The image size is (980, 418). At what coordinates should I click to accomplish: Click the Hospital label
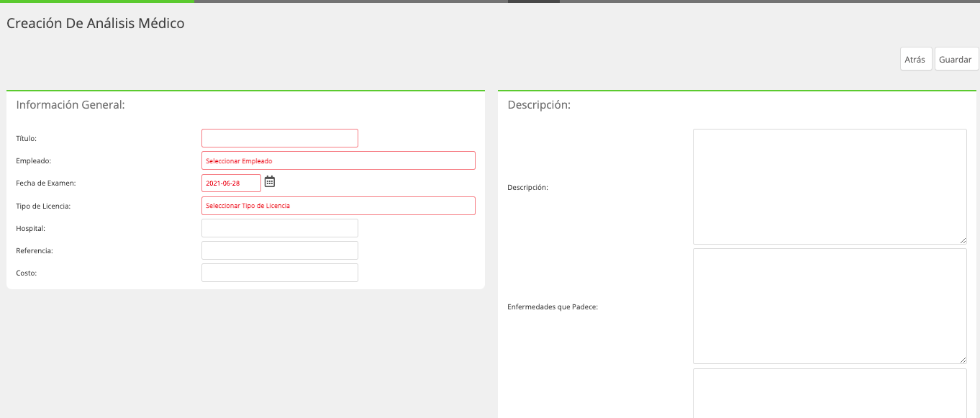pyautogui.click(x=31, y=228)
